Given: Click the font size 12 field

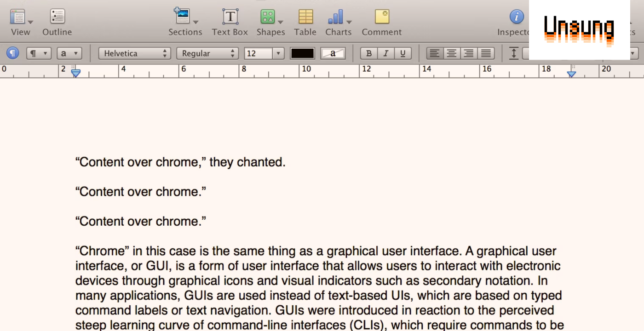Looking at the screenshot, I should pos(259,53).
